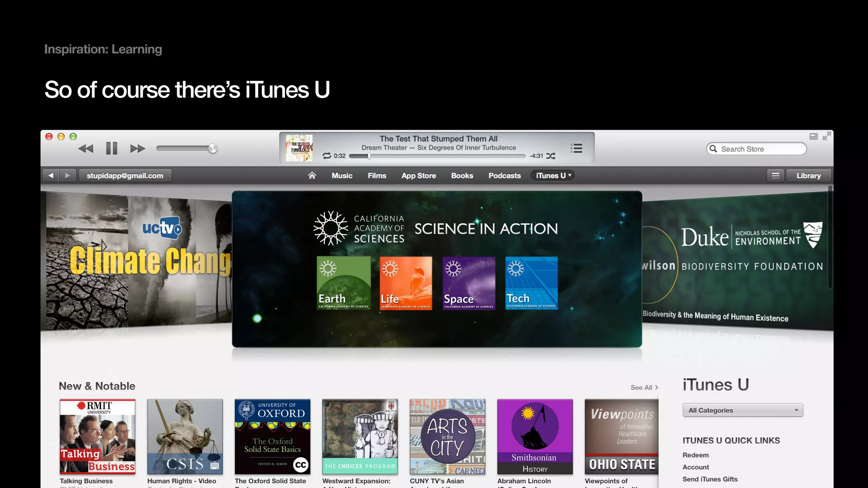Open the App Store tab
The height and width of the screenshot is (488, 868).
pyautogui.click(x=418, y=175)
